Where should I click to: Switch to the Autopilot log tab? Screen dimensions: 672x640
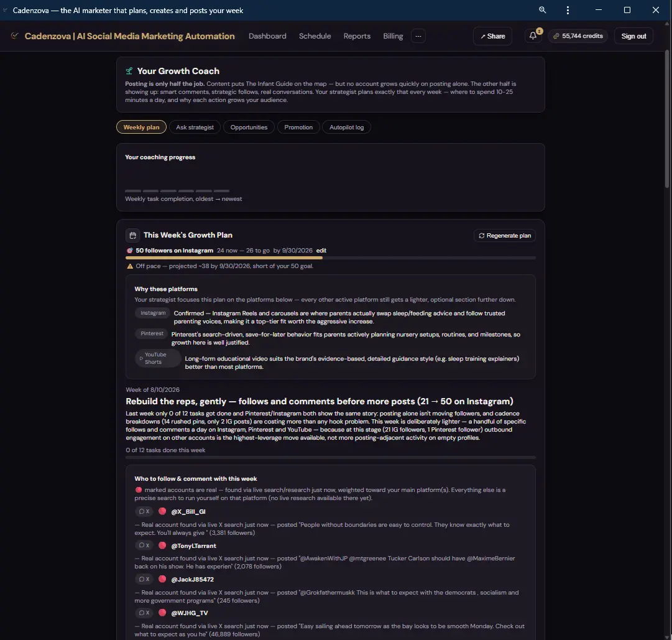[347, 128]
